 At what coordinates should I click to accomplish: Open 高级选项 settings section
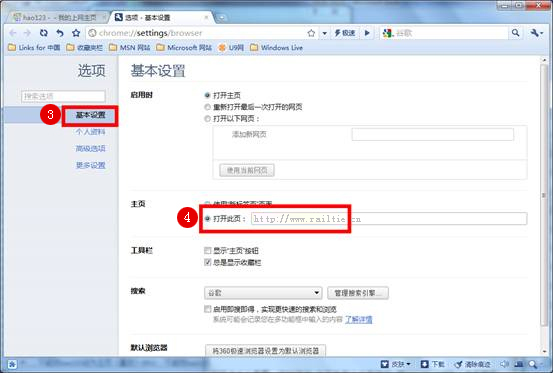tap(91, 148)
